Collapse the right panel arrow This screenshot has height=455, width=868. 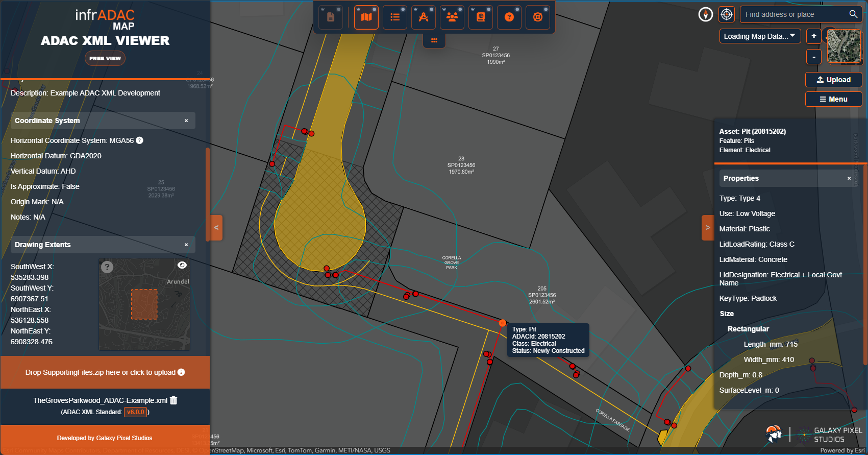(x=708, y=228)
